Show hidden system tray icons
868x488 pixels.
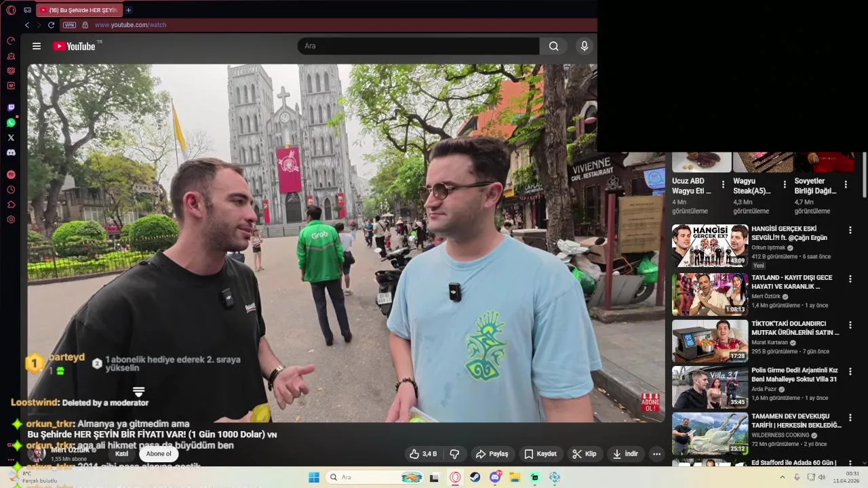pyautogui.click(x=783, y=477)
